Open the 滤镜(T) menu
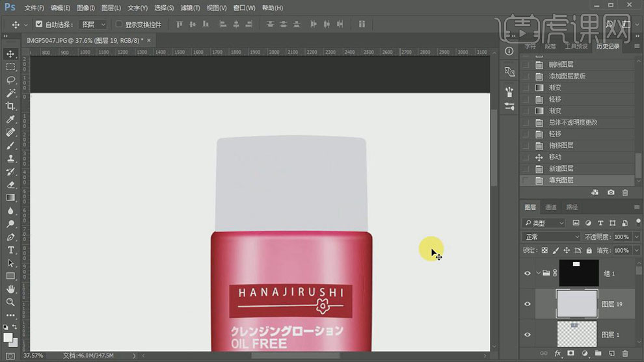 pyautogui.click(x=190, y=8)
